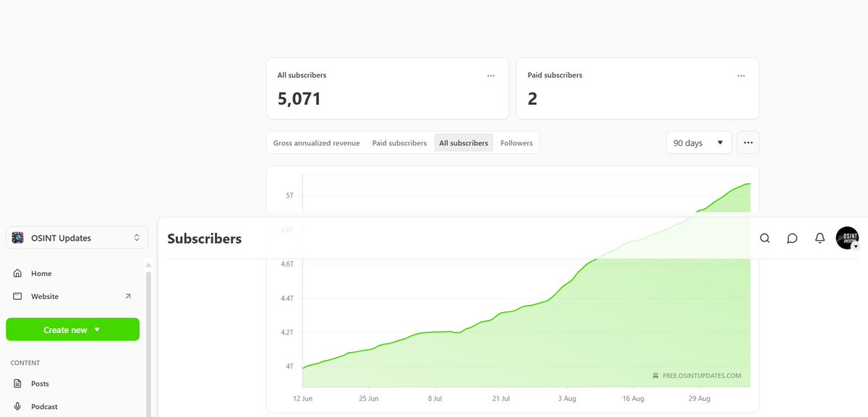868x417 pixels.
Task: Click the All subscribers 5,071 count
Action: [299, 99]
